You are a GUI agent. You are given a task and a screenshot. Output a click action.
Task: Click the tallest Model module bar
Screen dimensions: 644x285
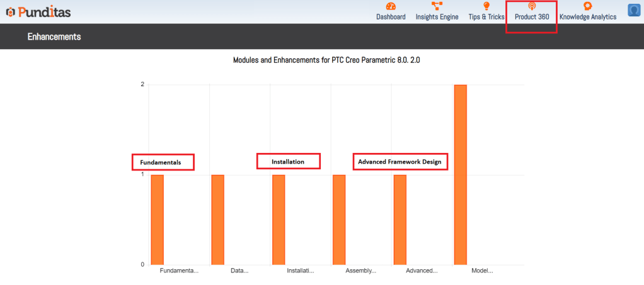click(461, 175)
